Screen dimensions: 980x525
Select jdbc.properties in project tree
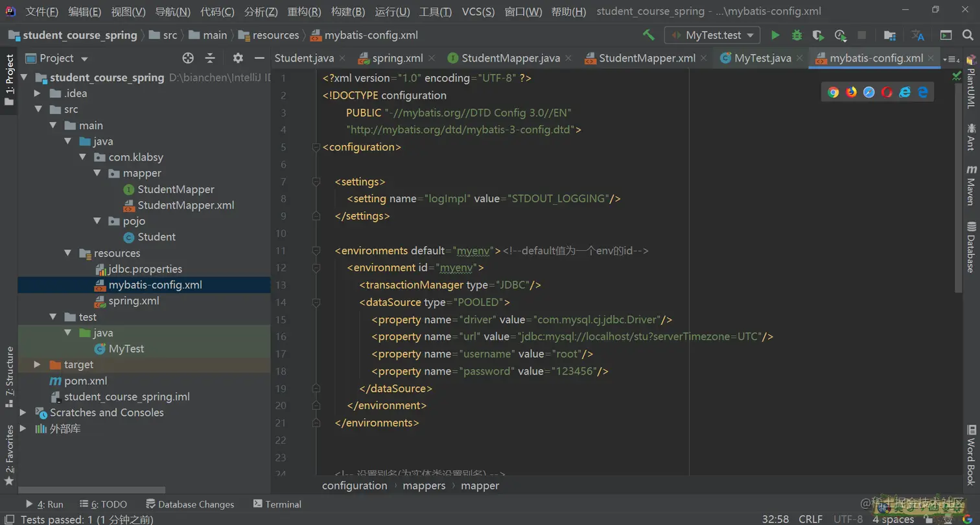coord(145,269)
